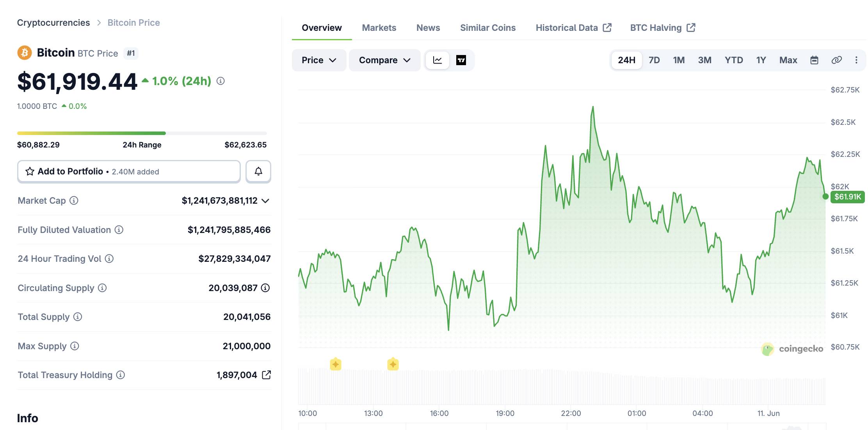
Task: Open the 24 Hour Trading Vol info icon
Action: [109, 258]
